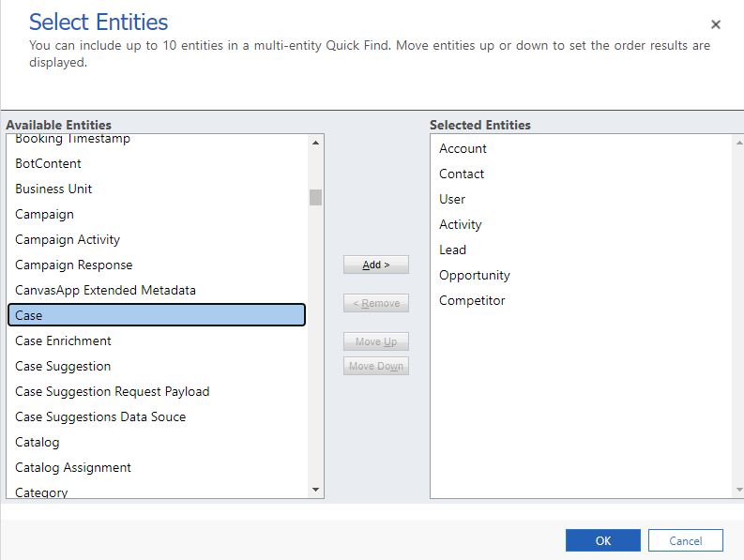744x560 pixels.
Task: Pick Catalog Assignment in available list
Action: [73, 467]
